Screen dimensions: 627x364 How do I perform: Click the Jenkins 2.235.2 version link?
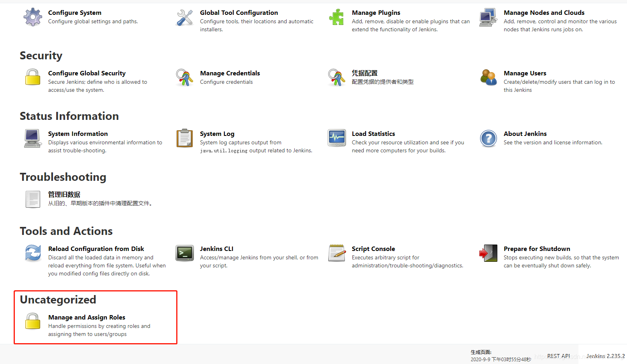(605, 356)
